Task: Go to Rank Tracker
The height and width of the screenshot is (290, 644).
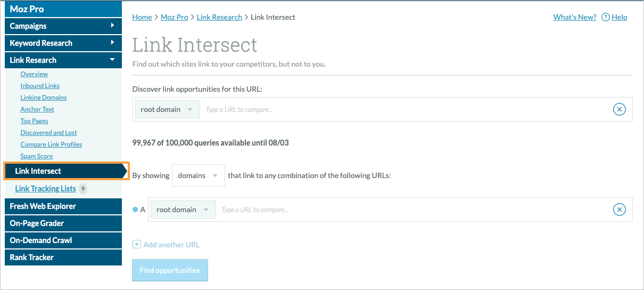Action: point(32,257)
